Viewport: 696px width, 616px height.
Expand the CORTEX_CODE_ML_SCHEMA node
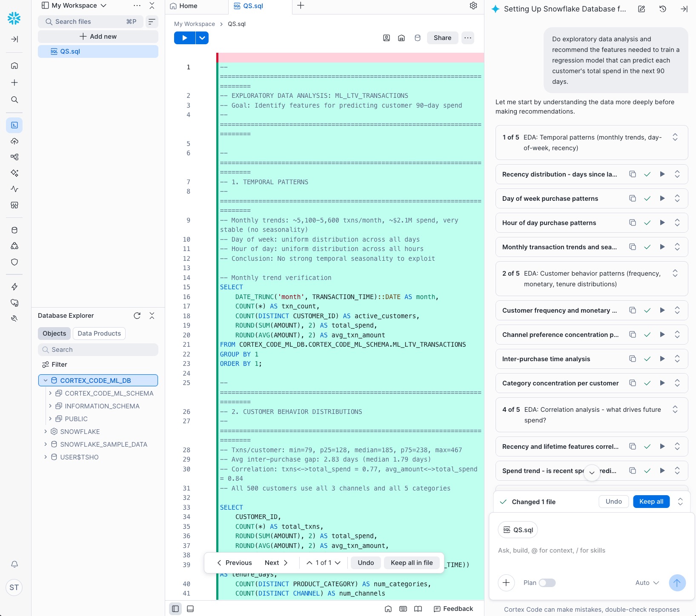click(x=50, y=393)
